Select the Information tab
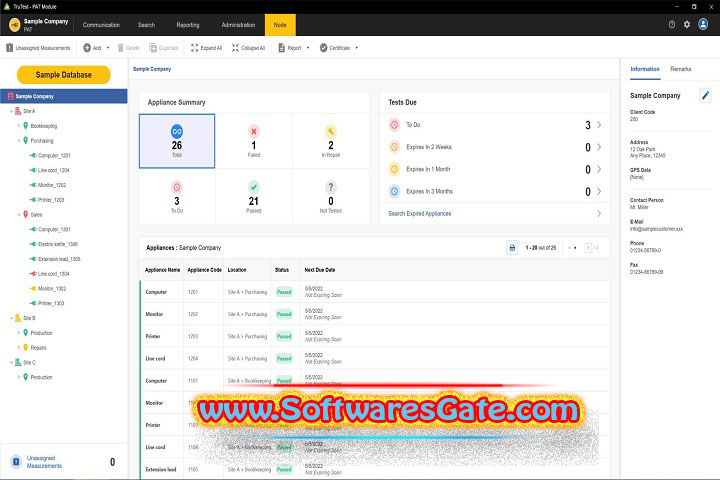The width and height of the screenshot is (720, 480). click(x=645, y=69)
